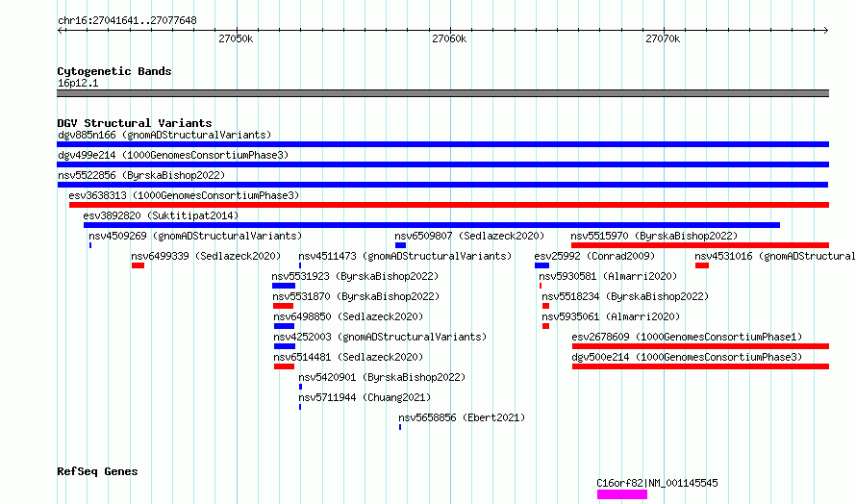Click the magenta C16orf82 gene bar
856x504 pixels.
621,494
